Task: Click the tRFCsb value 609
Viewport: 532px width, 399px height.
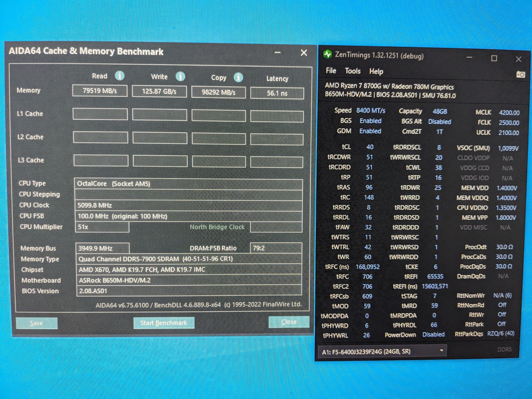Action: point(367,296)
